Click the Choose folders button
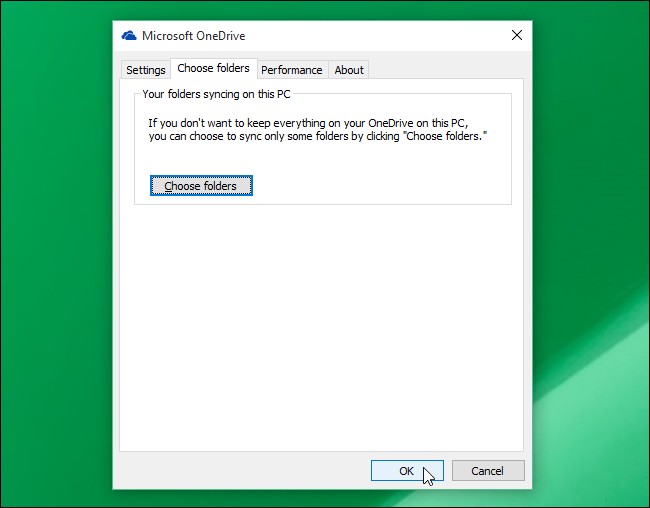650x508 pixels. tap(201, 185)
